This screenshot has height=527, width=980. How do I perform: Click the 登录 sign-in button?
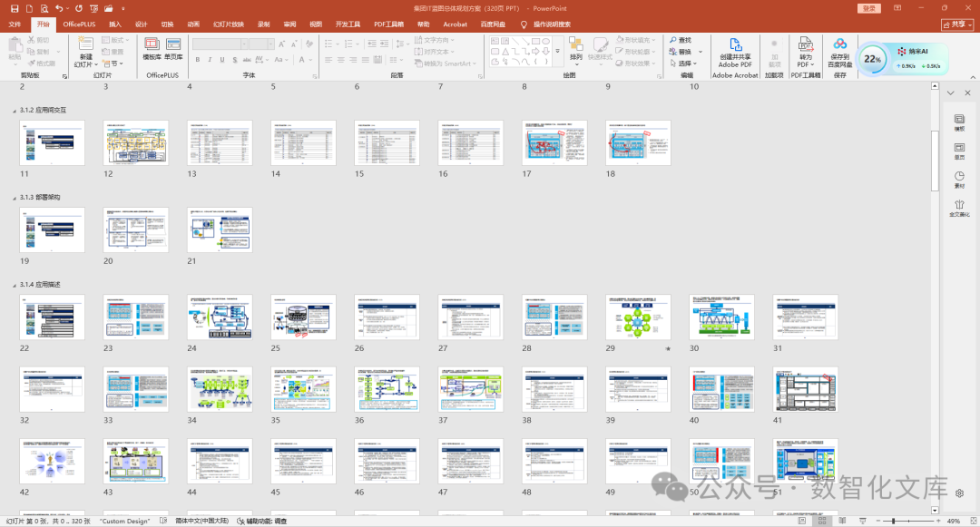pyautogui.click(x=869, y=8)
